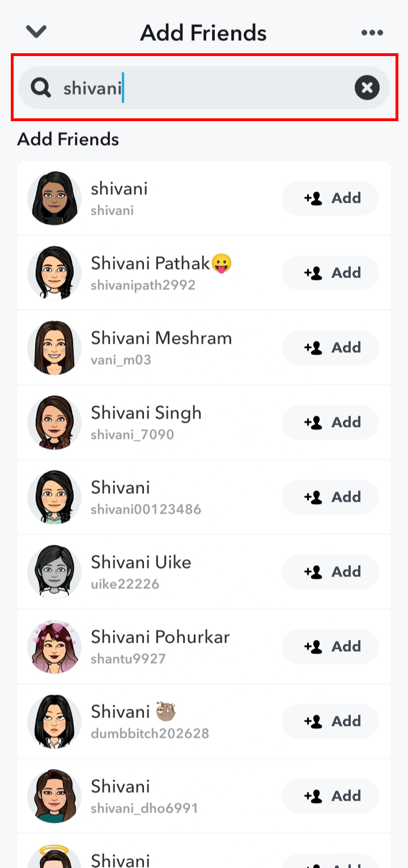Open Shivani Pathak's Bitmoji avatar

(x=54, y=273)
